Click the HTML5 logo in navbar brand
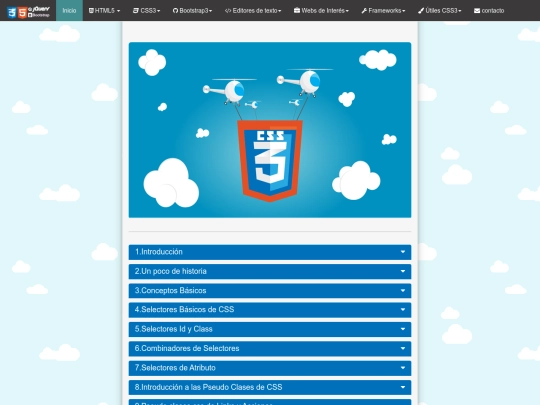540x405 pixels. [22, 12]
